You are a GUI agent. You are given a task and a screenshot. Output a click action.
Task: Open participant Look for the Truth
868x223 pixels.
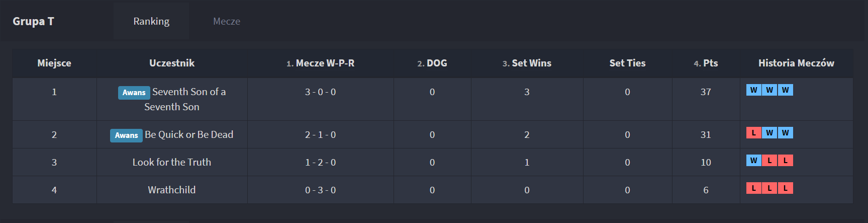(172, 162)
